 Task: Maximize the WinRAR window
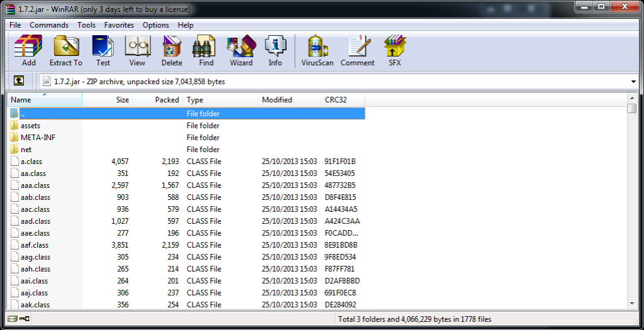pos(602,7)
